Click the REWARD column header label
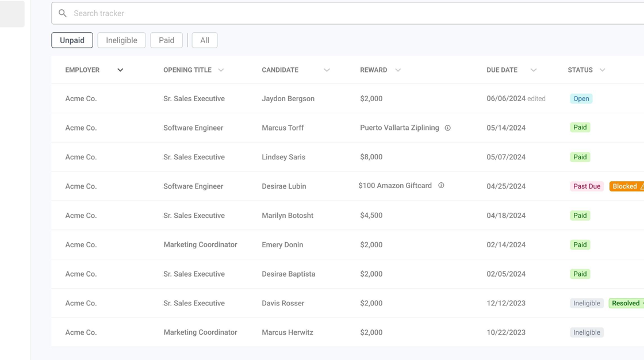The width and height of the screenshot is (644, 360). 374,70
